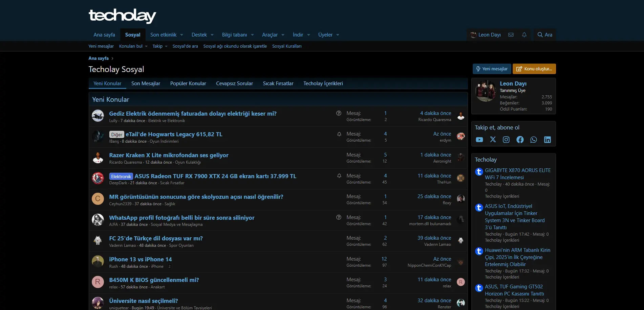Click Sosyal ağı okundu olarak işaretle

point(235,46)
